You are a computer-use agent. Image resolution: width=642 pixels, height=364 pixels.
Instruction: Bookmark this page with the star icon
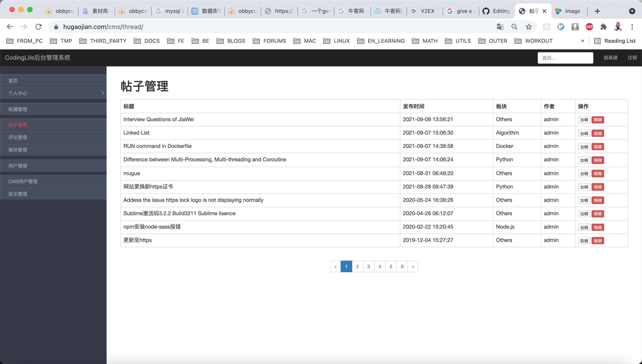529,27
